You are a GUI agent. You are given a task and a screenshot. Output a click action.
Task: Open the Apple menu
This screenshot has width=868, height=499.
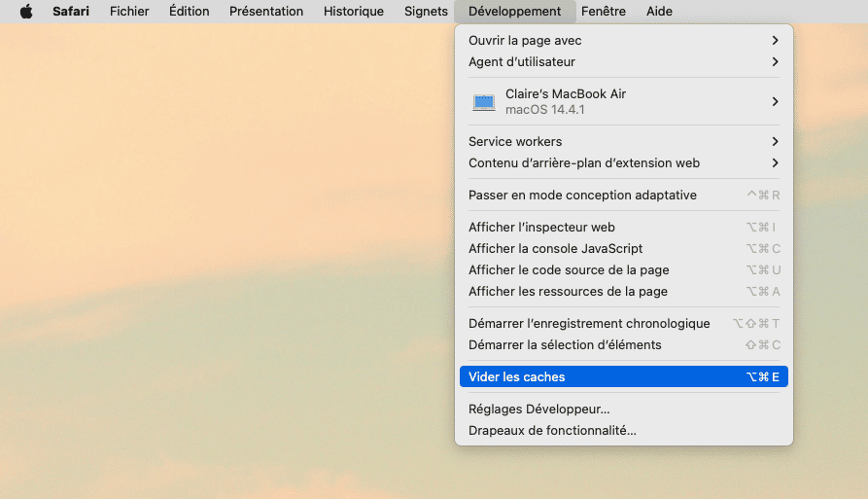coord(26,11)
